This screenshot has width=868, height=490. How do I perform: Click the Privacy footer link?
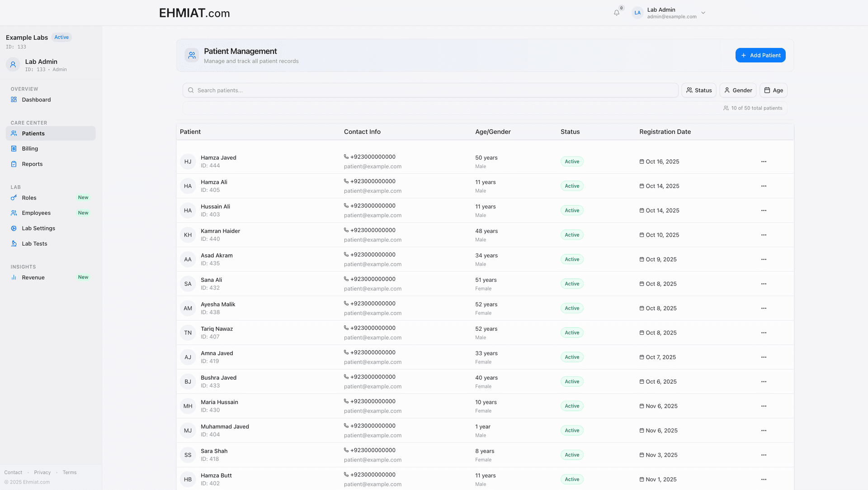[x=42, y=472]
